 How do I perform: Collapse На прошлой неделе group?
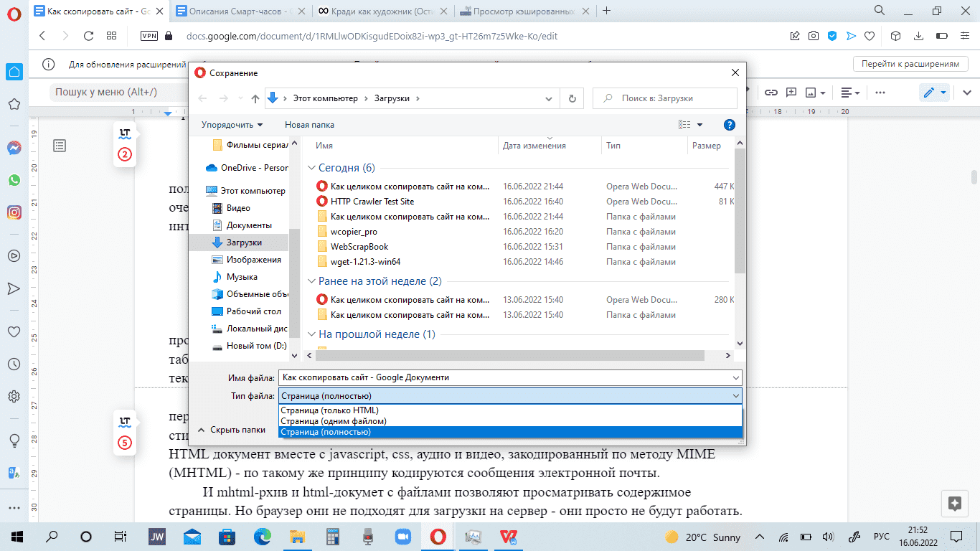[312, 334]
